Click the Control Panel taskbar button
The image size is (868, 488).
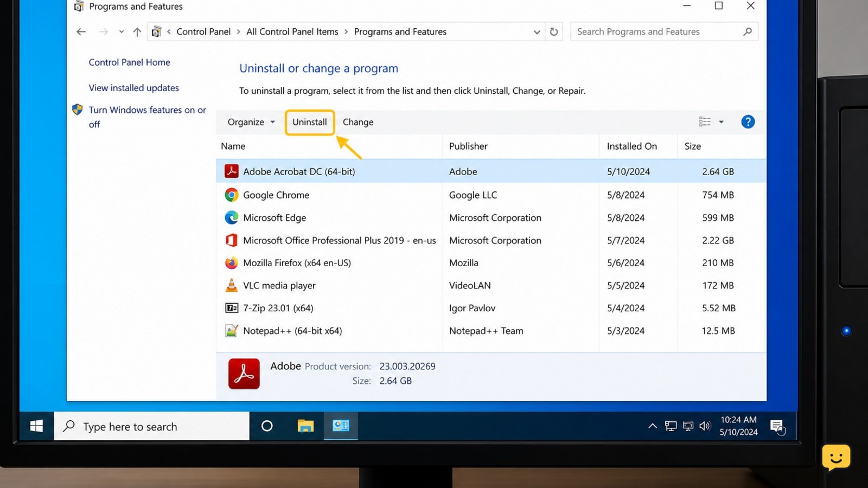coord(341,426)
